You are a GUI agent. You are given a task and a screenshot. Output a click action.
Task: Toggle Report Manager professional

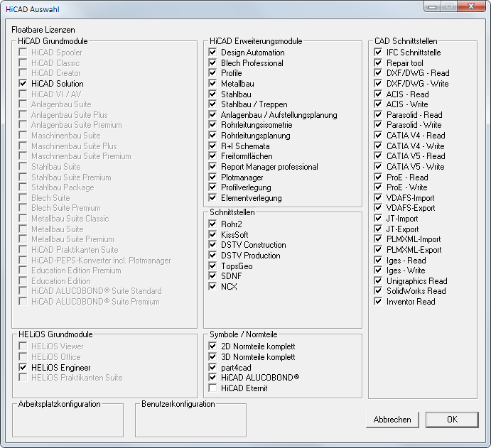coord(212,167)
